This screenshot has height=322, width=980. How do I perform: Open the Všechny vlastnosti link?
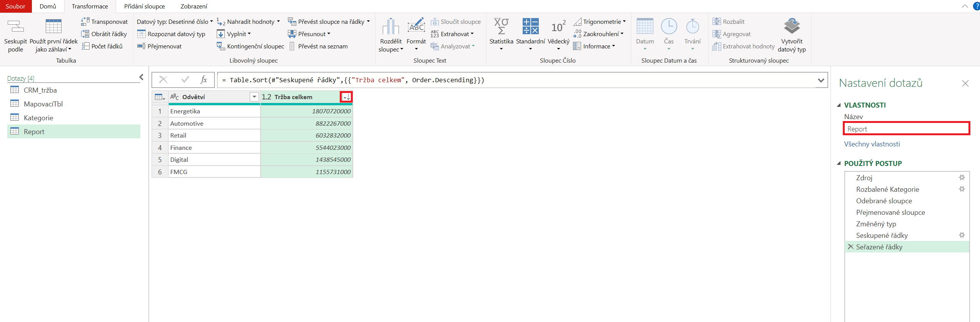pos(872,144)
